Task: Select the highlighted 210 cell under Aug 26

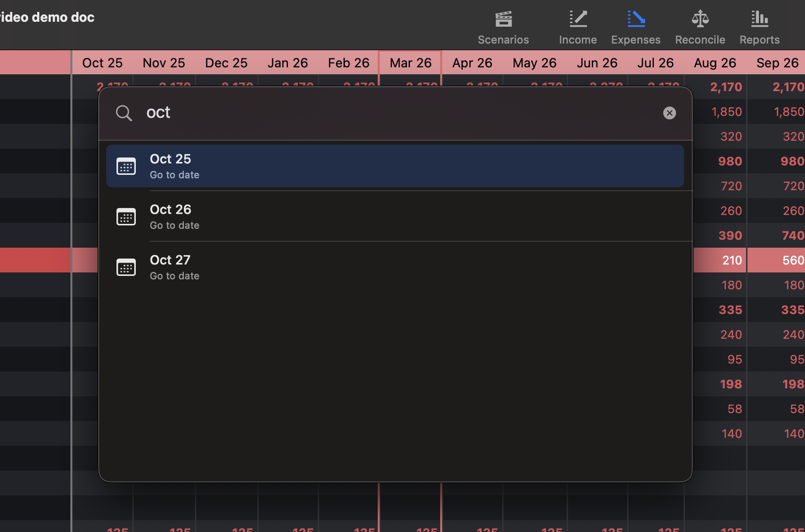Action: tap(730, 260)
